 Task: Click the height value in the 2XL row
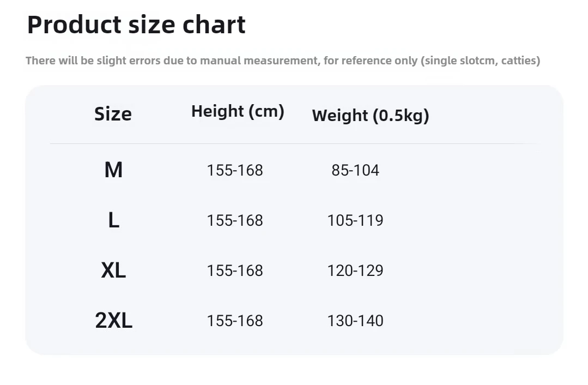point(235,321)
